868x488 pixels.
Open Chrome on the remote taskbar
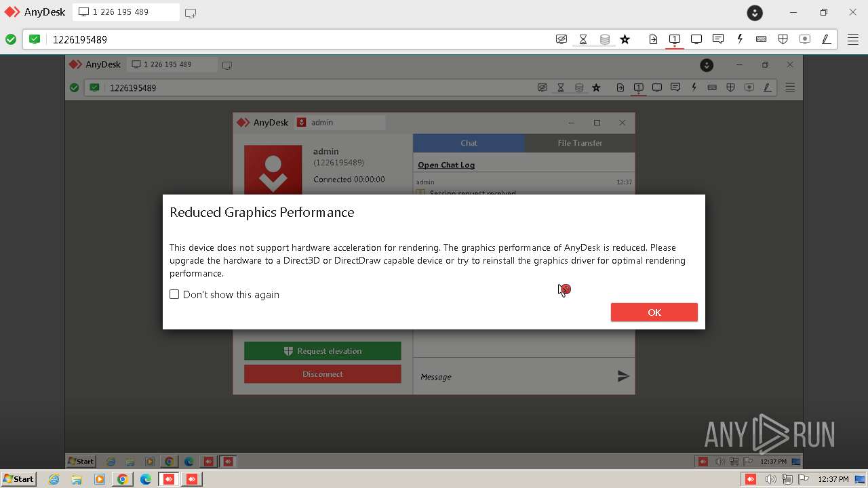(x=169, y=462)
